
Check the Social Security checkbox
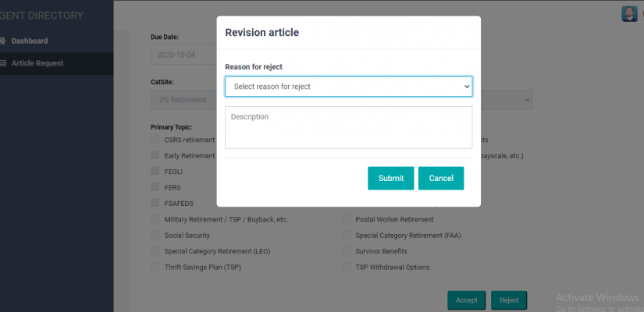coord(155,235)
